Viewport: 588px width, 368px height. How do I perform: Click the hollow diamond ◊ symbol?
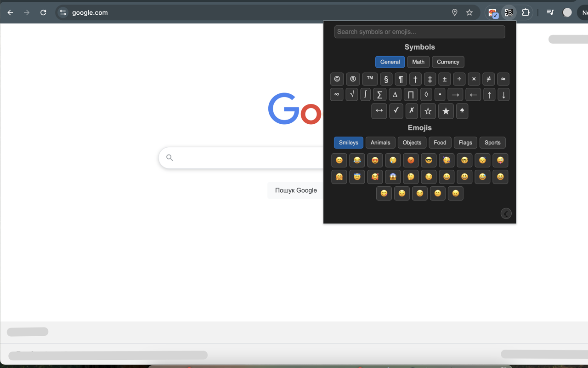pos(426,95)
